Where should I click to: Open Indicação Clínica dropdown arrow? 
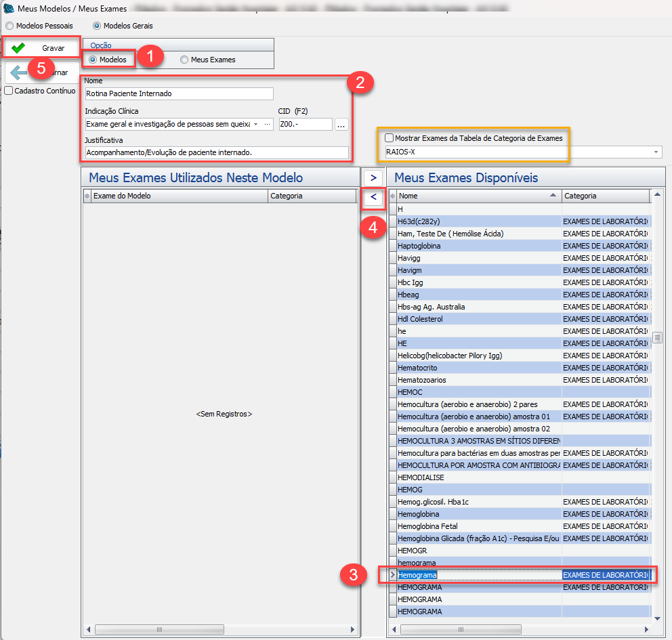(255, 125)
